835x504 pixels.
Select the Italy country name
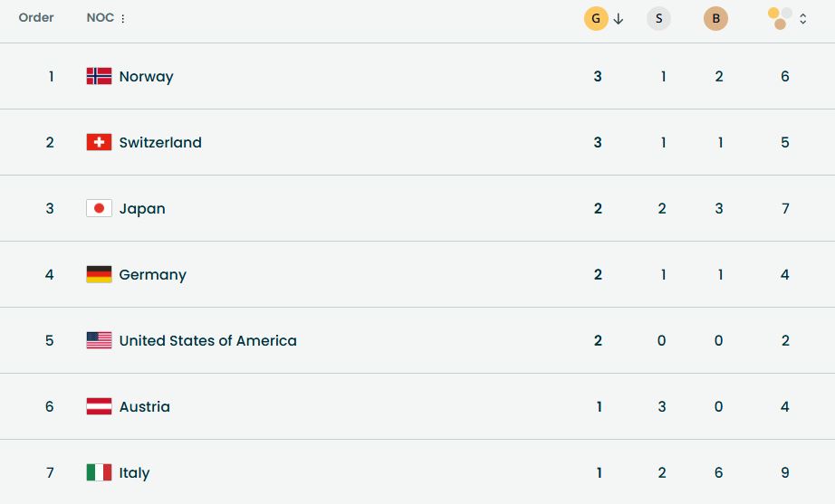[x=134, y=473]
